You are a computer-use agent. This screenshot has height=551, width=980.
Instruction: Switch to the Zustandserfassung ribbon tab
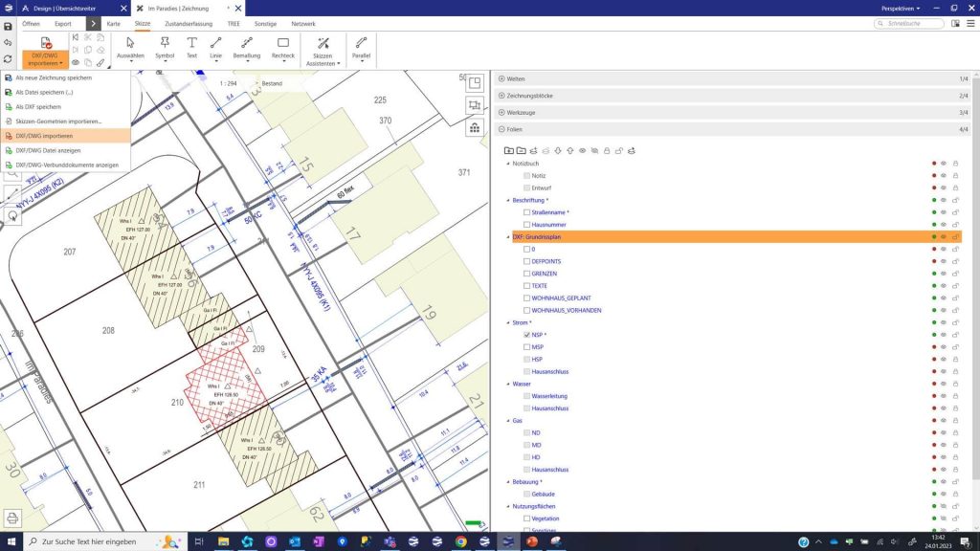190,22
